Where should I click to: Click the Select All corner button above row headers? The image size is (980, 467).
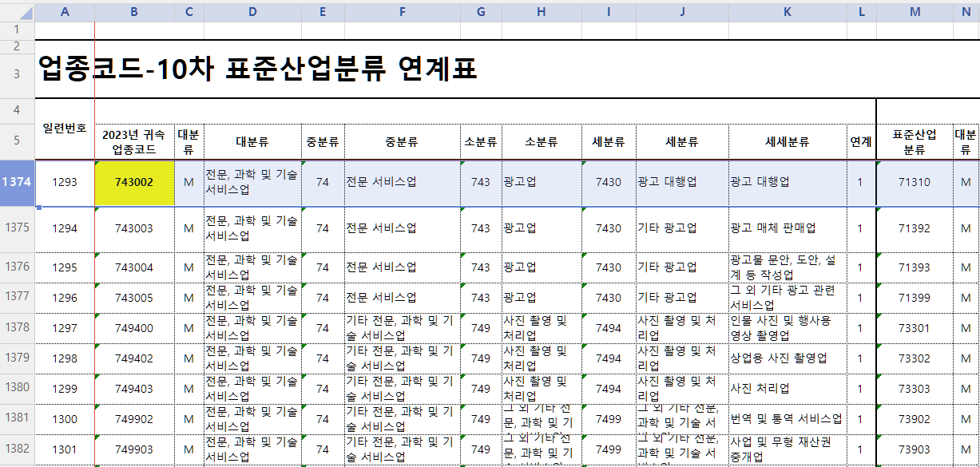pyautogui.click(x=15, y=10)
